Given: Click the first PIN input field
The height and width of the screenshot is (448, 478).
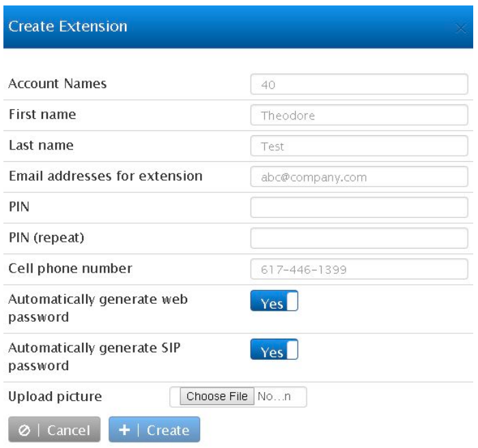Looking at the screenshot, I should 359,206.
